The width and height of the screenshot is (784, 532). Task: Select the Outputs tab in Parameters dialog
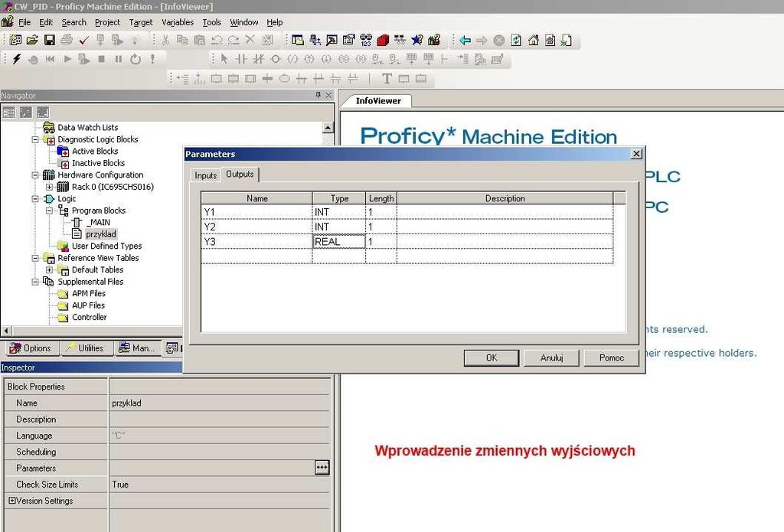tap(240, 175)
